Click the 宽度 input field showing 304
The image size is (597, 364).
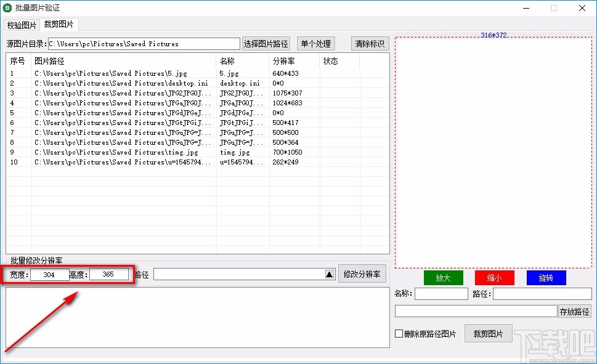(x=49, y=275)
